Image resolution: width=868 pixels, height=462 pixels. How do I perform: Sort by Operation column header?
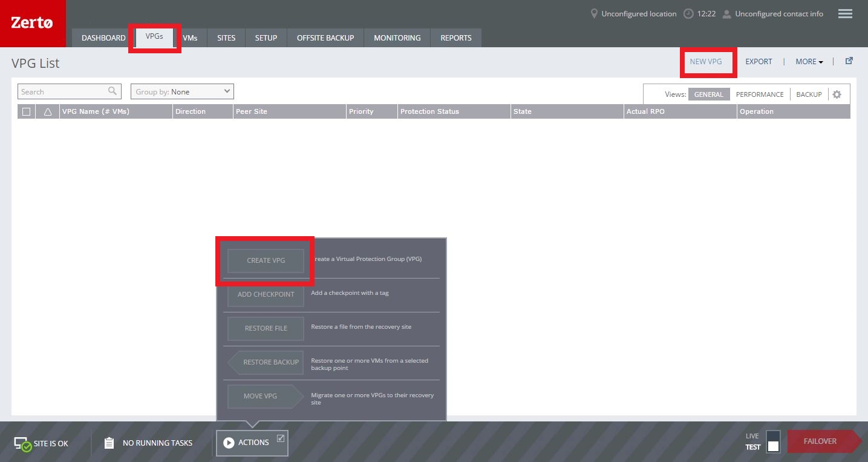pyautogui.click(x=794, y=111)
